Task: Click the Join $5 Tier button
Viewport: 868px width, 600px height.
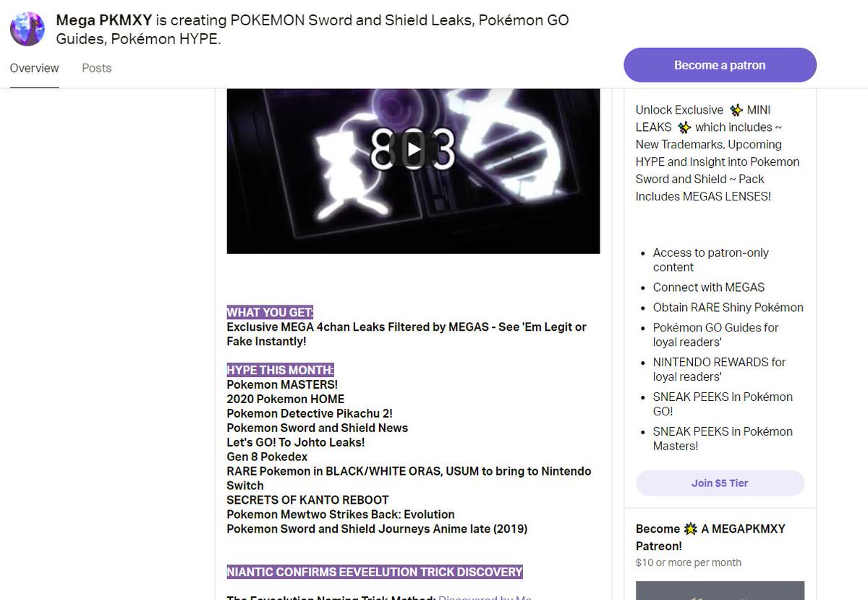Action: (720, 483)
